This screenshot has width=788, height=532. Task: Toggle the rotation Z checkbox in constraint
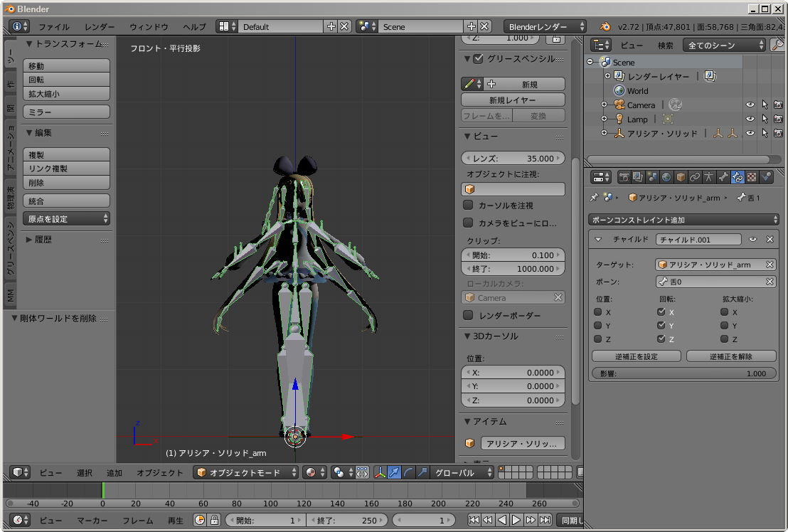[661, 339]
